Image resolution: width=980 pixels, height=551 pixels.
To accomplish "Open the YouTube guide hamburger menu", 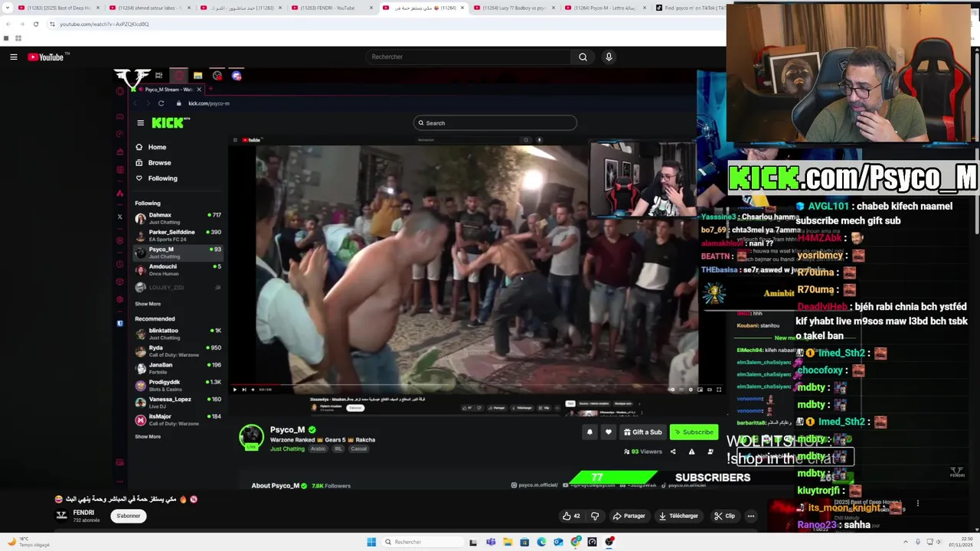I will tap(14, 57).
